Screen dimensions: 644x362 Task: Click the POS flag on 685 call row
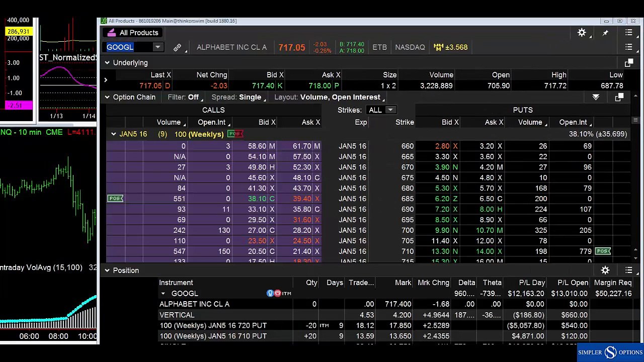click(x=115, y=199)
